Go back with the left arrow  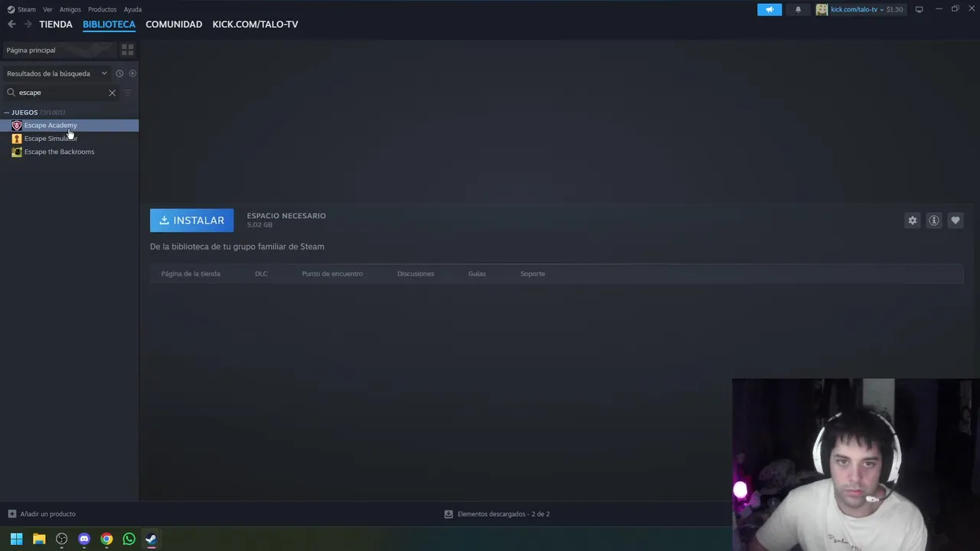pyautogui.click(x=11, y=24)
